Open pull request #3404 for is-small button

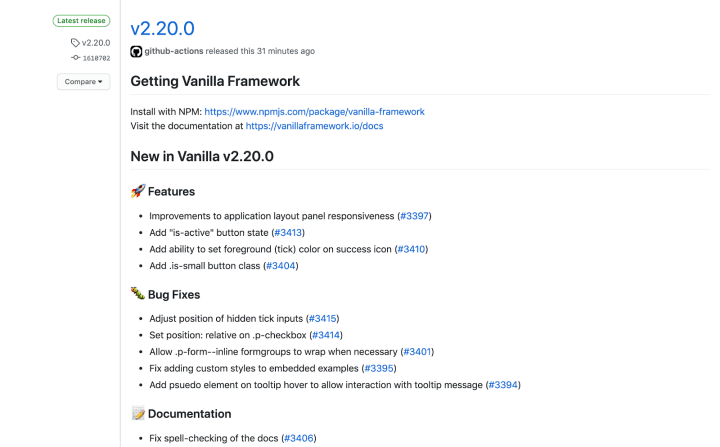click(x=281, y=266)
